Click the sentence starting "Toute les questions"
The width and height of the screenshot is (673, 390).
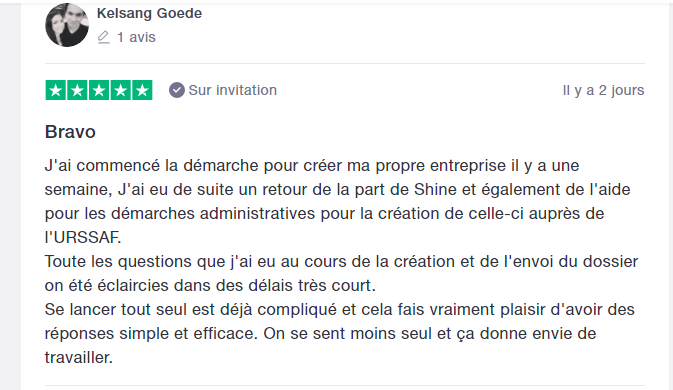341,273
